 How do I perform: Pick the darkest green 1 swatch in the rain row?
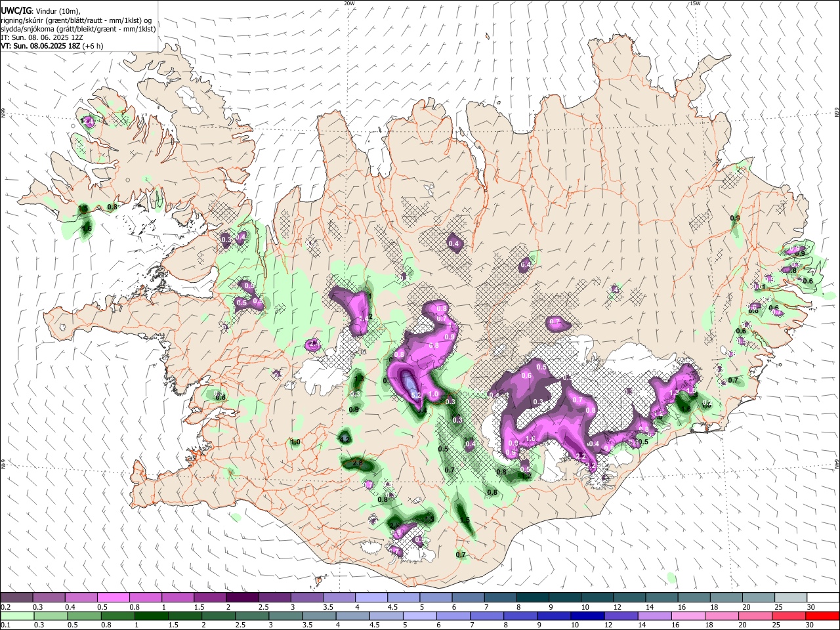tap(151, 616)
